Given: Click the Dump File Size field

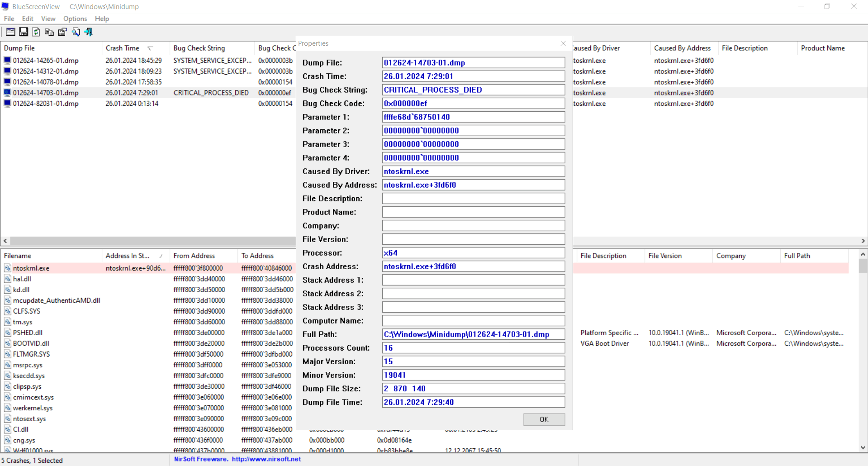Looking at the screenshot, I should click(x=474, y=389).
